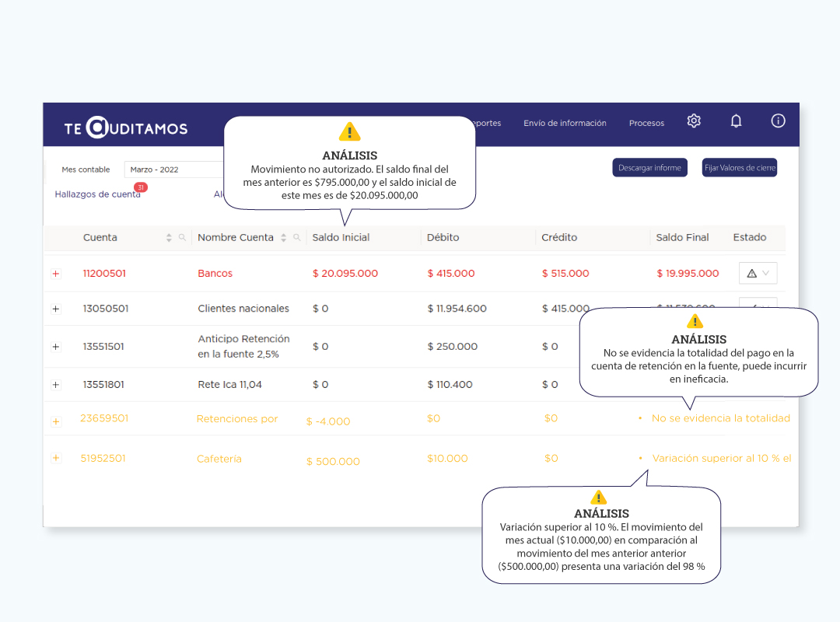840x622 pixels.
Task: Open Mes contable Marzo - 2022 selector
Action: click(x=174, y=169)
